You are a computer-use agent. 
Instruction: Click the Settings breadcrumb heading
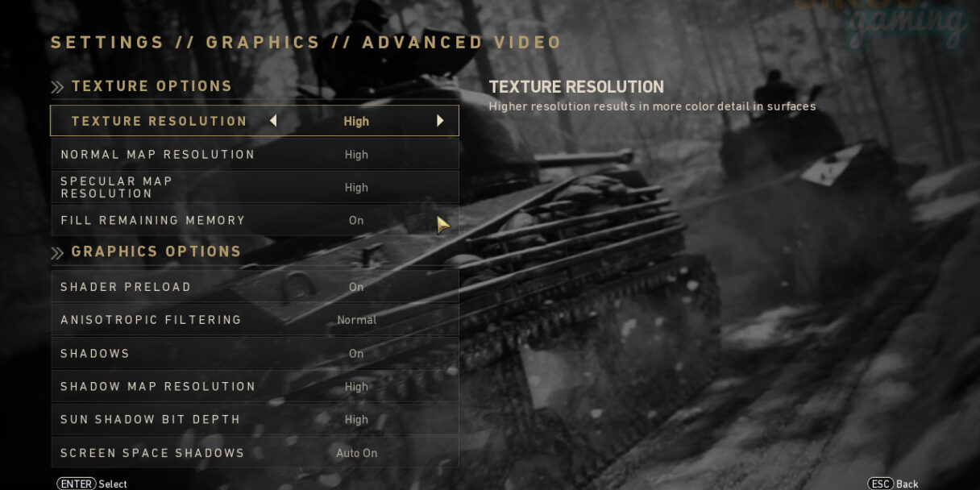point(107,43)
